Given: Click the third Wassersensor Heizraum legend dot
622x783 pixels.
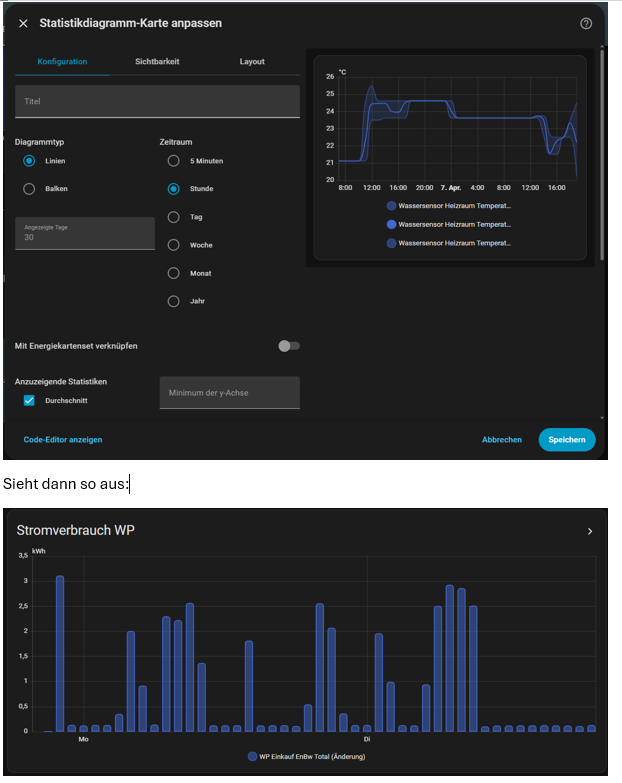Looking at the screenshot, I should click(390, 243).
